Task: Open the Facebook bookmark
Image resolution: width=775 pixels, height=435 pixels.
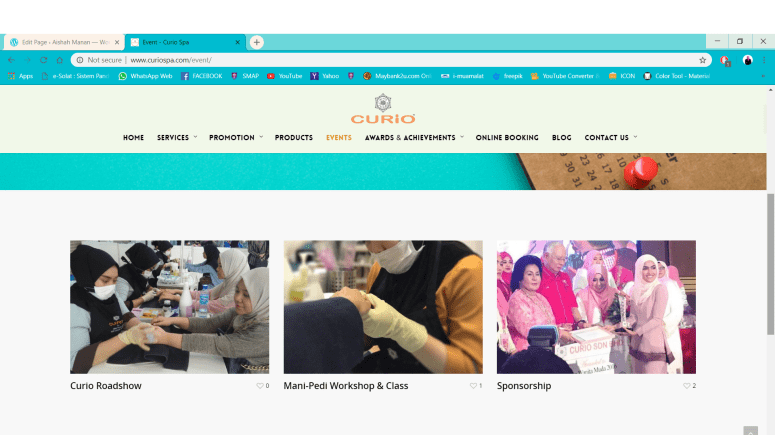Action: [x=202, y=76]
